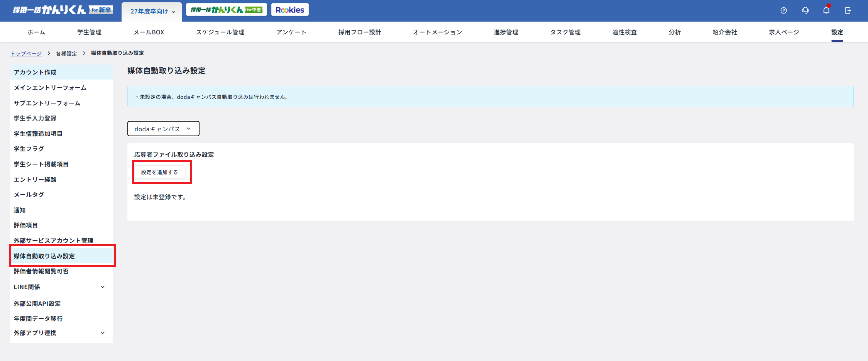Select 媒体自動取り込み設定 in the sidebar
Screen dimensions: 868x361
click(44, 256)
